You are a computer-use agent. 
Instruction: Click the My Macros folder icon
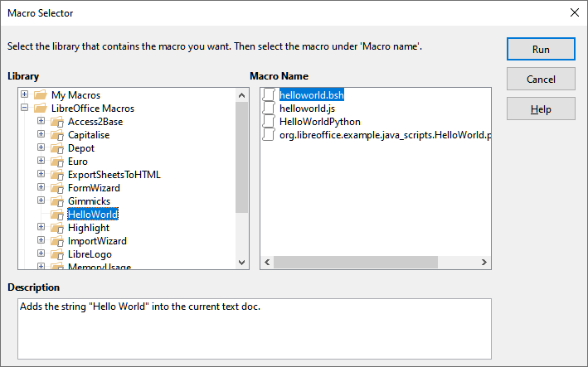[x=41, y=94]
